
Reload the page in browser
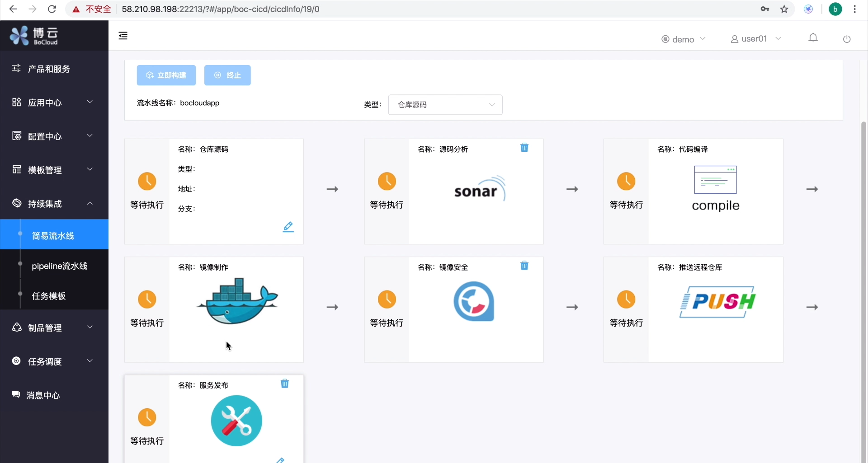click(x=52, y=9)
